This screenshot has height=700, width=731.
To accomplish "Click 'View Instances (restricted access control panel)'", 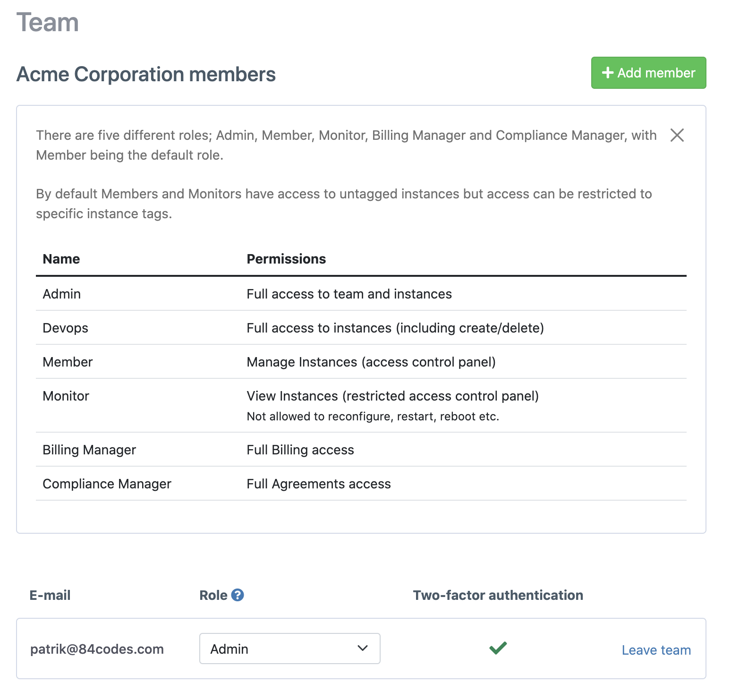I will (392, 396).
